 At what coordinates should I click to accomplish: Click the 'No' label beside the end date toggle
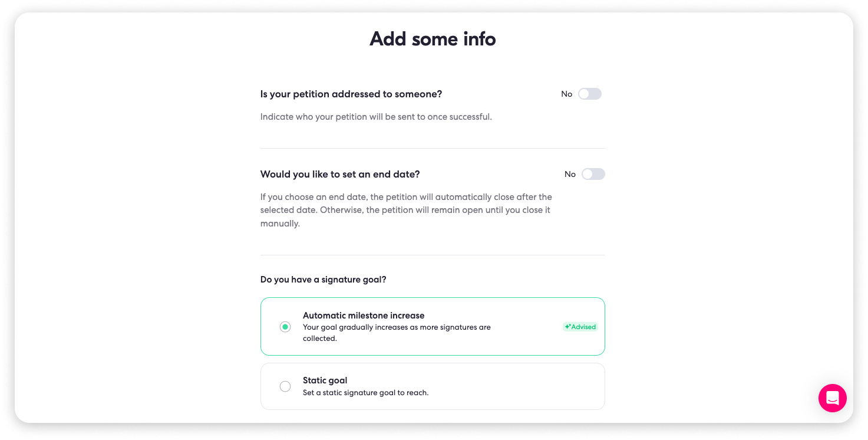click(x=570, y=174)
